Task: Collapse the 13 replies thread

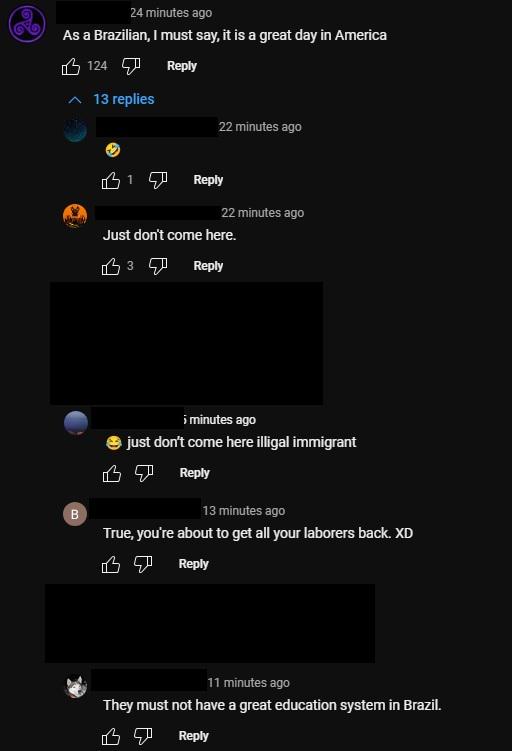Action: tap(112, 100)
